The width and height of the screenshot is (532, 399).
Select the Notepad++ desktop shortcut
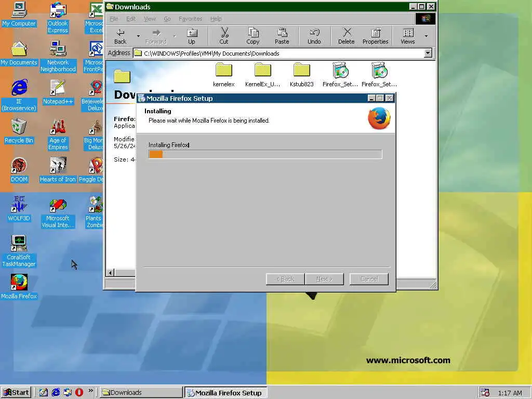point(58,92)
